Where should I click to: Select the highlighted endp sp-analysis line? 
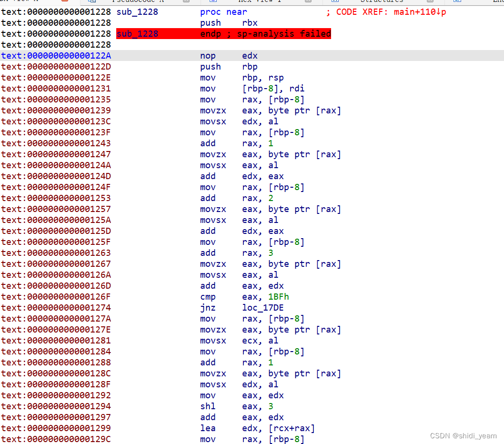point(223,33)
